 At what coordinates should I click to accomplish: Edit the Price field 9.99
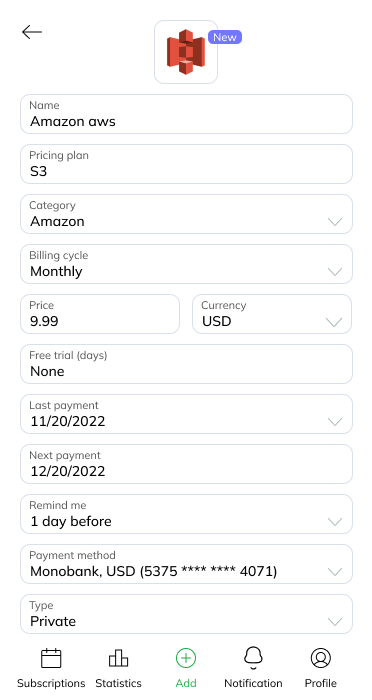100,314
